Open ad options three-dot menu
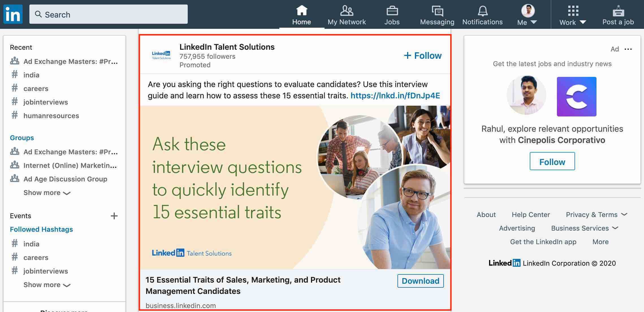Image resolution: width=644 pixels, height=312 pixels. click(x=628, y=49)
